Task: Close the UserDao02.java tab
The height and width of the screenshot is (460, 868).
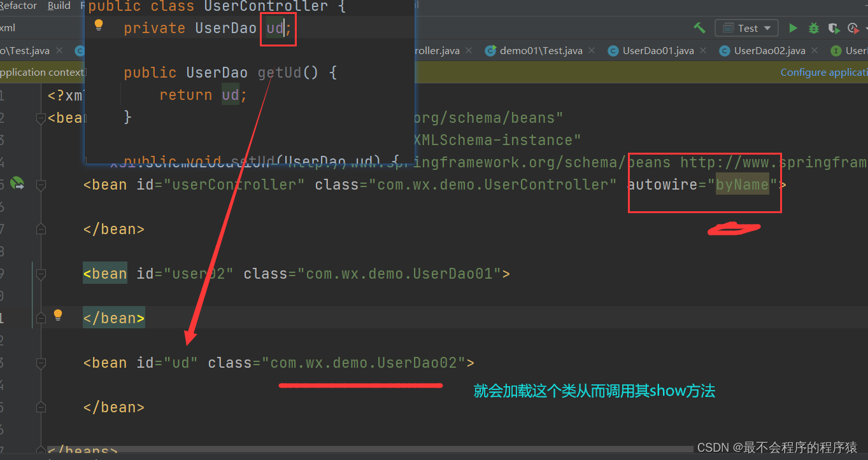Action: pos(815,51)
